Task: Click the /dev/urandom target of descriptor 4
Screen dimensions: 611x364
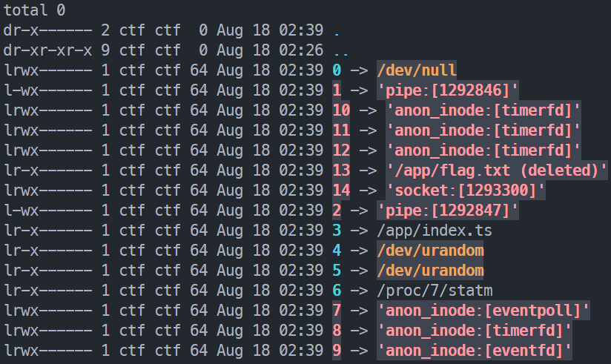Action: [430, 250]
